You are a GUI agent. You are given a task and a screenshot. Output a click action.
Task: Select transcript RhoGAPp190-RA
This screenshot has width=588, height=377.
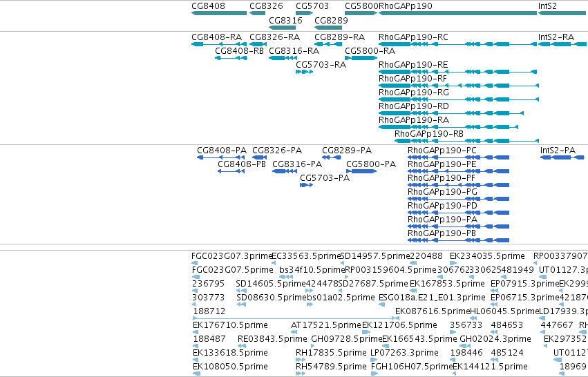[x=448, y=127]
